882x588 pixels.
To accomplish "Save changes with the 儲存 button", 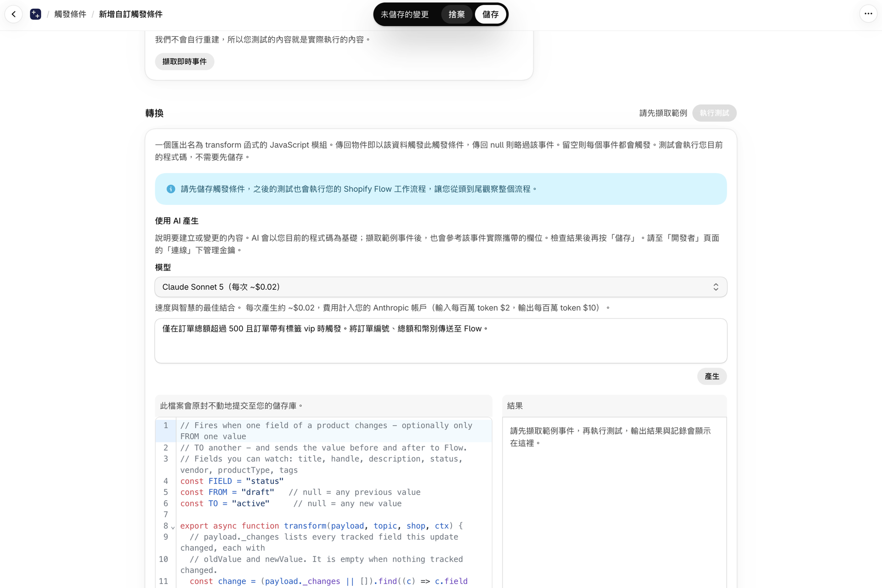I will tap(490, 14).
